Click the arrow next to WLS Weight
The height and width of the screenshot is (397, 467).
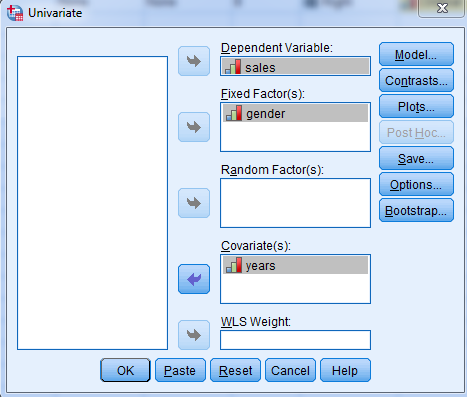194,335
